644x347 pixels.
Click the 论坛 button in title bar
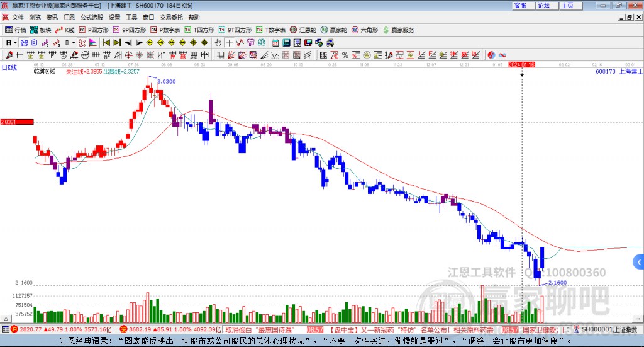547,5
